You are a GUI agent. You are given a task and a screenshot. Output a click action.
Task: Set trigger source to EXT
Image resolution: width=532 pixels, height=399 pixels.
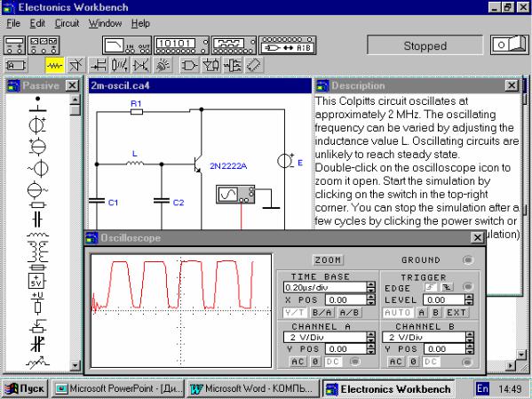click(x=457, y=313)
